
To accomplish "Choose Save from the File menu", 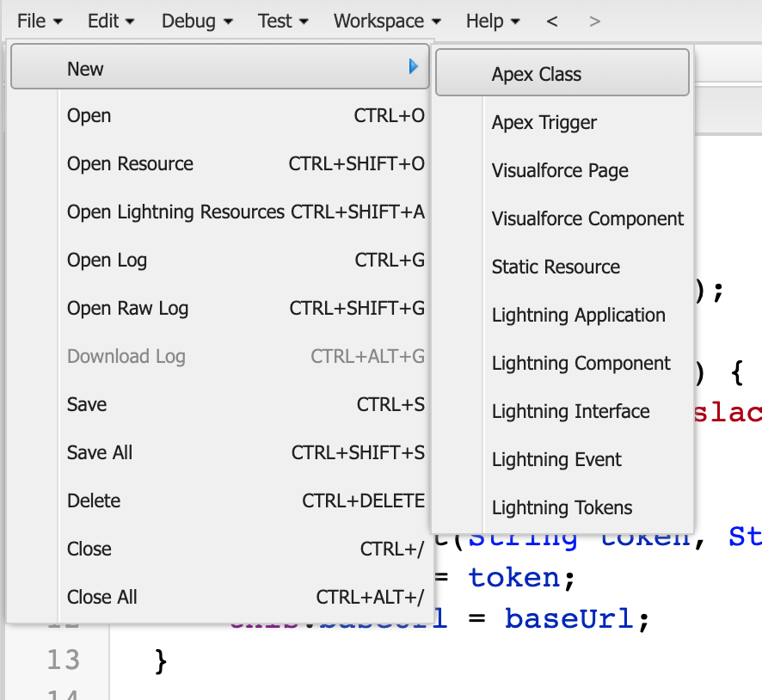I will (x=219, y=404).
